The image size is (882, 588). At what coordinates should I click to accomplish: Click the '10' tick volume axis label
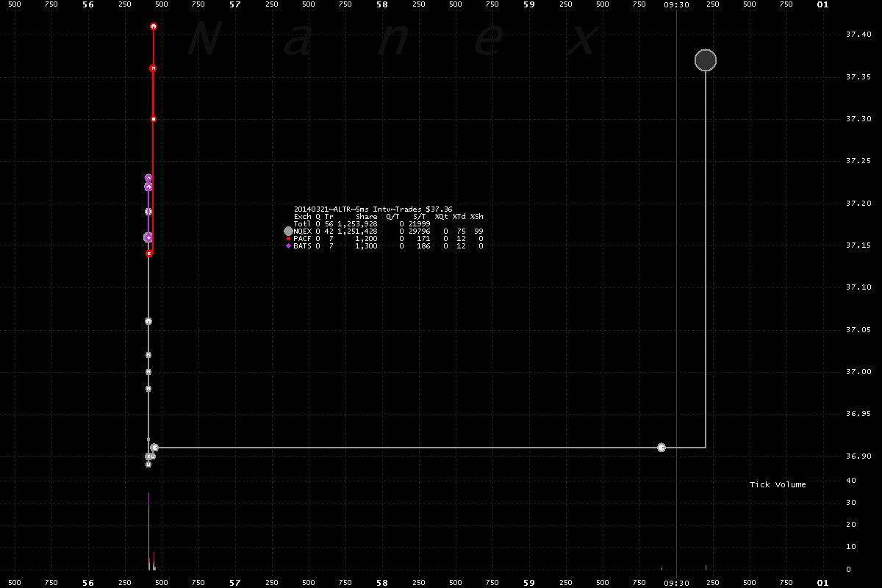(850, 547)
